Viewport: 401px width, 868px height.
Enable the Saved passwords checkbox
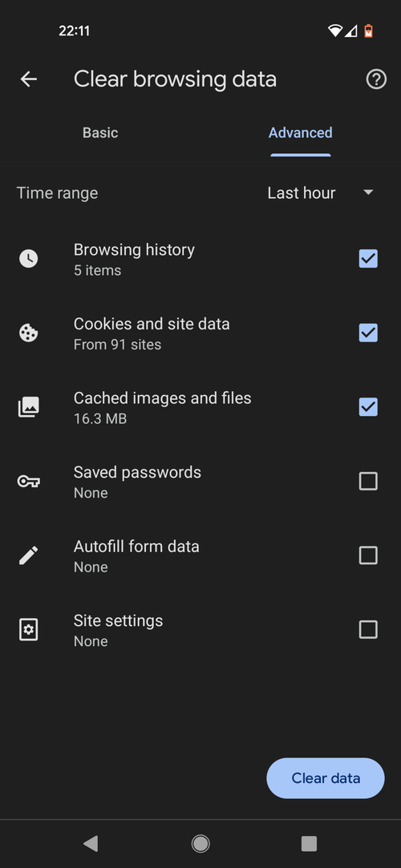tap(368, 481)
